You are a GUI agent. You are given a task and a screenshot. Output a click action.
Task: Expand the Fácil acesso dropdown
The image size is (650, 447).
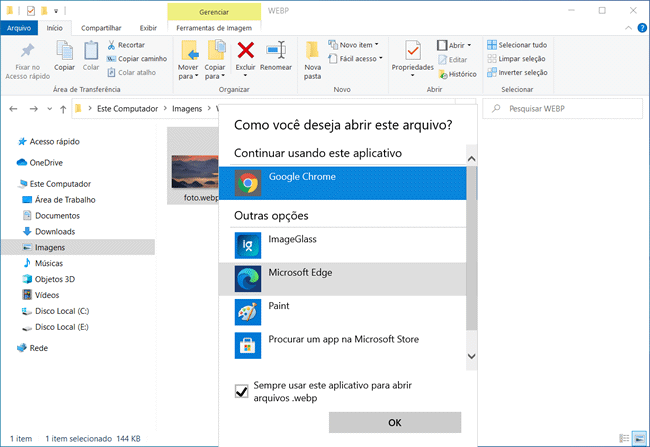[x=357, y=59]
